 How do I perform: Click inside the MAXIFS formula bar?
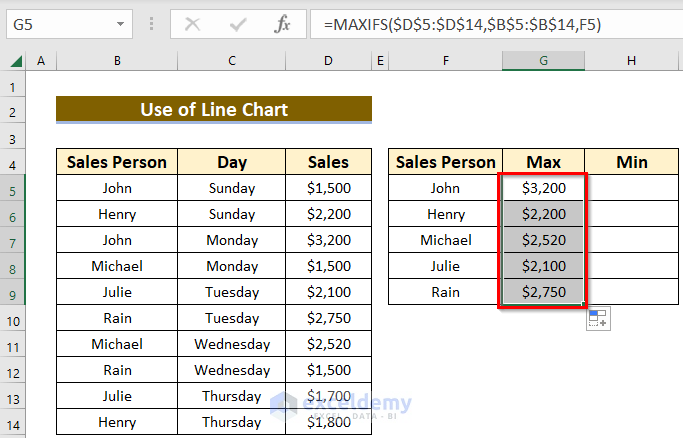point(490,24)
